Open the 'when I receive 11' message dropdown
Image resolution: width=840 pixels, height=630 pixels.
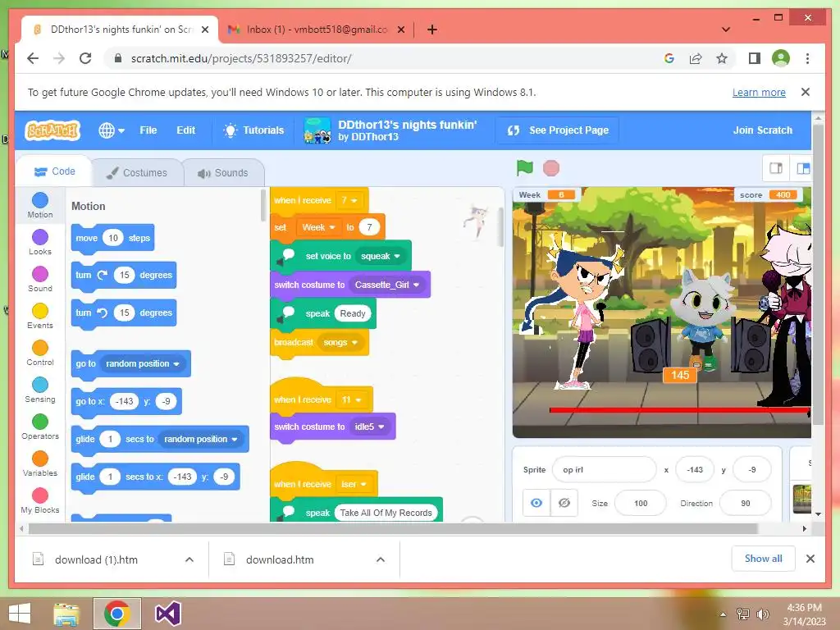point(351,399)
